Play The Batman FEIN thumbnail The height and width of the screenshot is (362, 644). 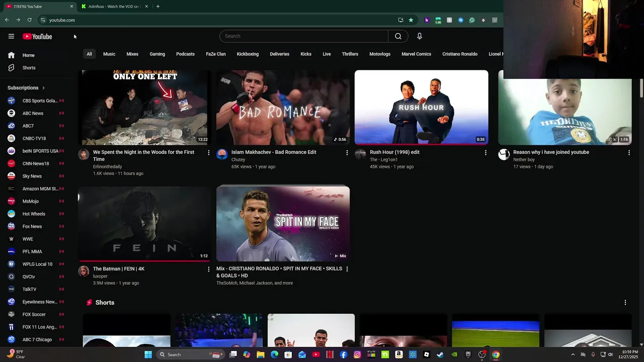tap(144, 224)
